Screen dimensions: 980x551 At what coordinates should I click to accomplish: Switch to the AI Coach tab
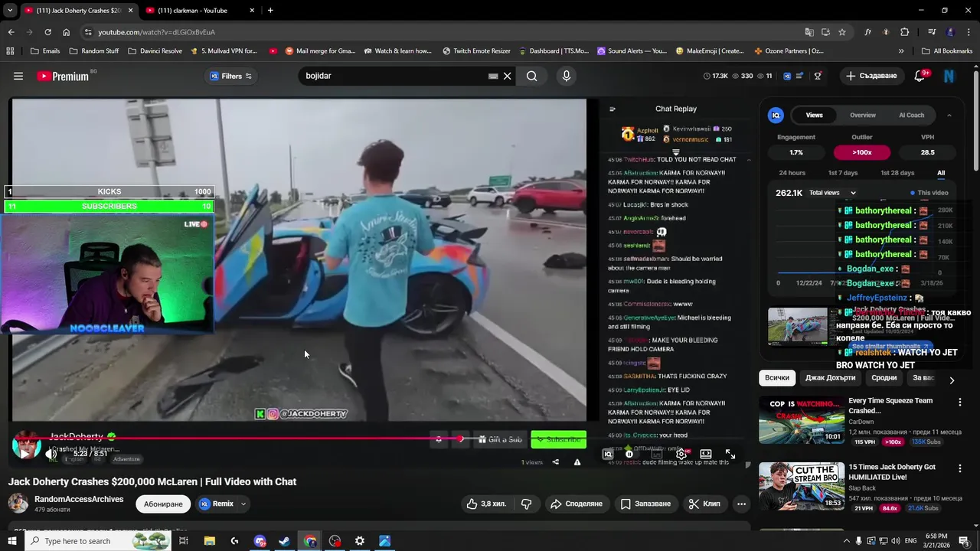tap(911, 115)
